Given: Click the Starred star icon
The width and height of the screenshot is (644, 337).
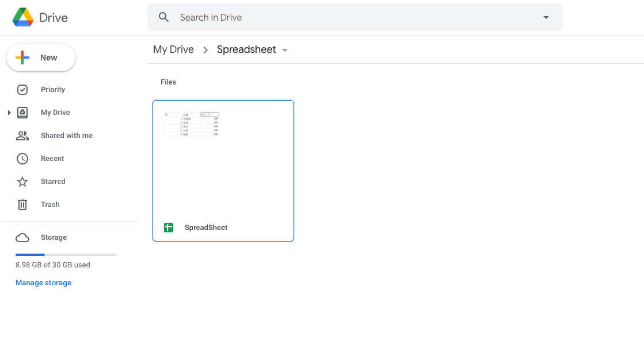Looking at the screenshot, I should point(22,181).
